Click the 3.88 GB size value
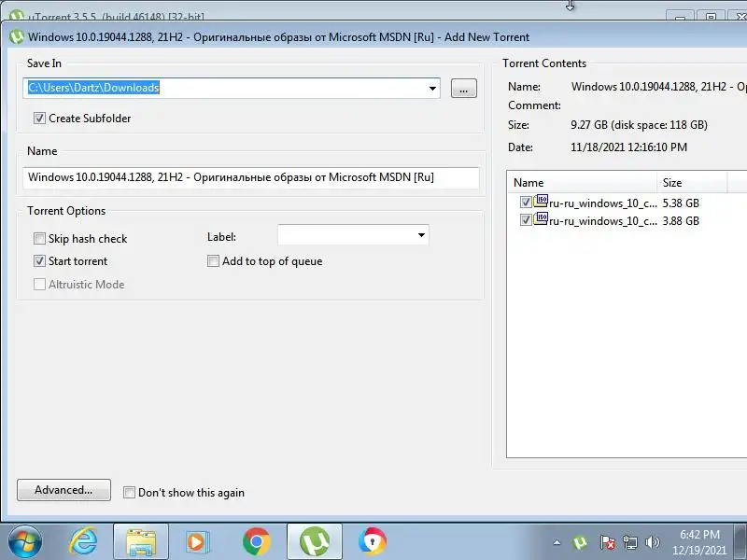The image size is (747, 560). tap(681, 221)
